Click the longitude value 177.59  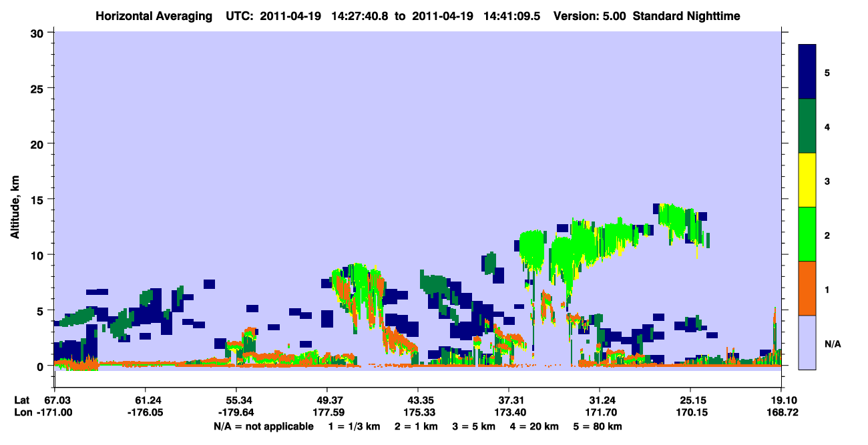[x=327, y=412]
